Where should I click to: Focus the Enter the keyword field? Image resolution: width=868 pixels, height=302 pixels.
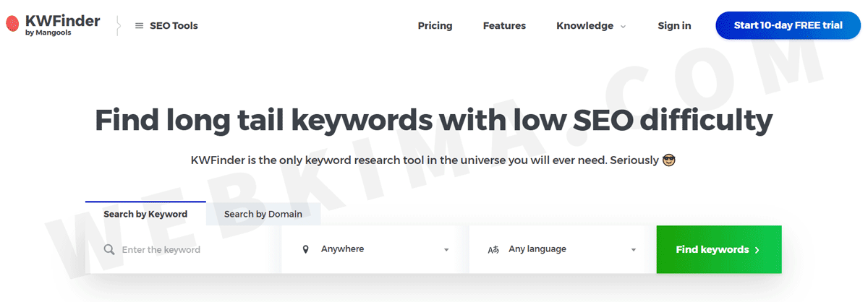coord(184,249)
